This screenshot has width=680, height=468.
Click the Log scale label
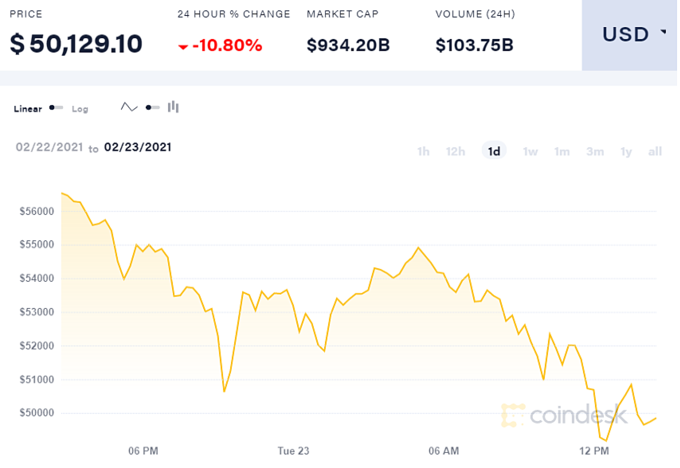[80, 108]
